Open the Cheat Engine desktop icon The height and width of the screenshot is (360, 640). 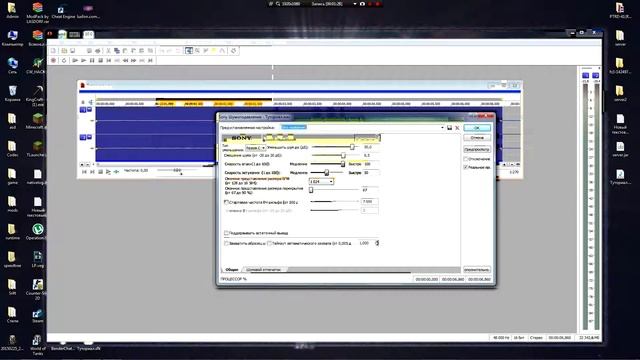point(63,11)
